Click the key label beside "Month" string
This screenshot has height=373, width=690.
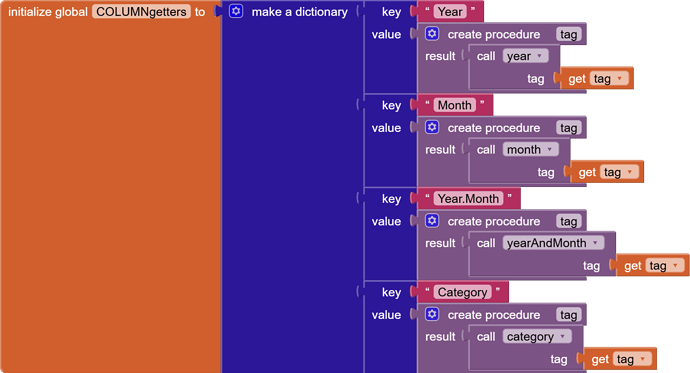tap(391, 106)
